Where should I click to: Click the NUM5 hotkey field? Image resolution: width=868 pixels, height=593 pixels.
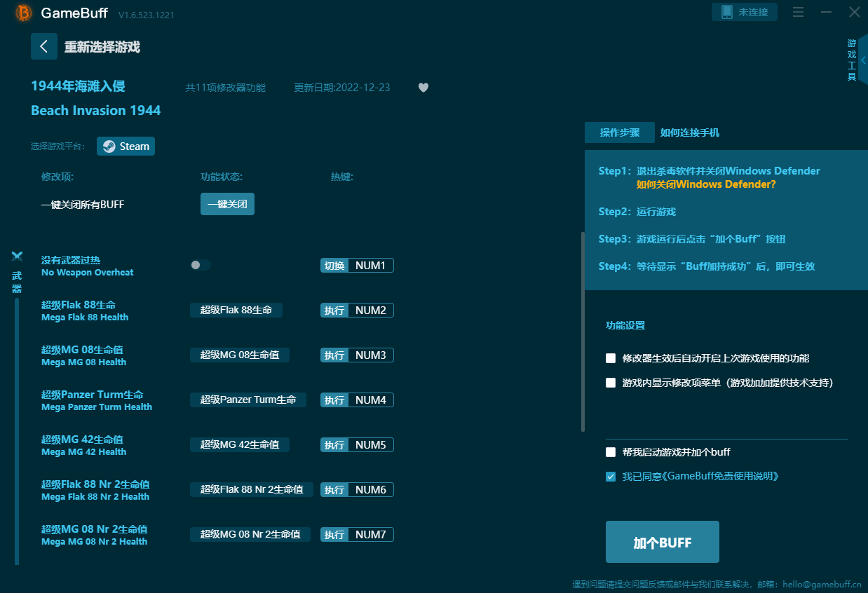pyautogui.click(x=371, y=445)
